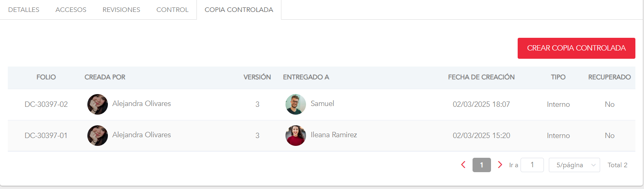Viewport: 644px width, 189px height.
Task: Click Crear Copia Controlada button
Action: 576,48
